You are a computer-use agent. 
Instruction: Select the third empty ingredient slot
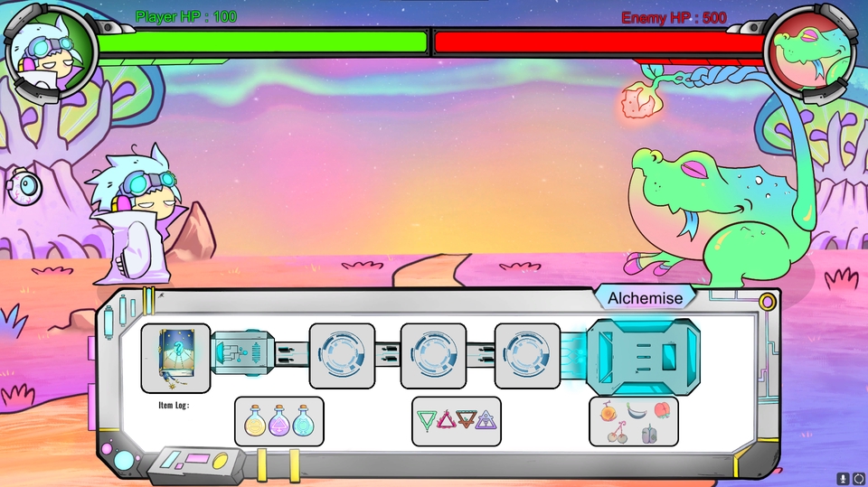coord(527,356)
